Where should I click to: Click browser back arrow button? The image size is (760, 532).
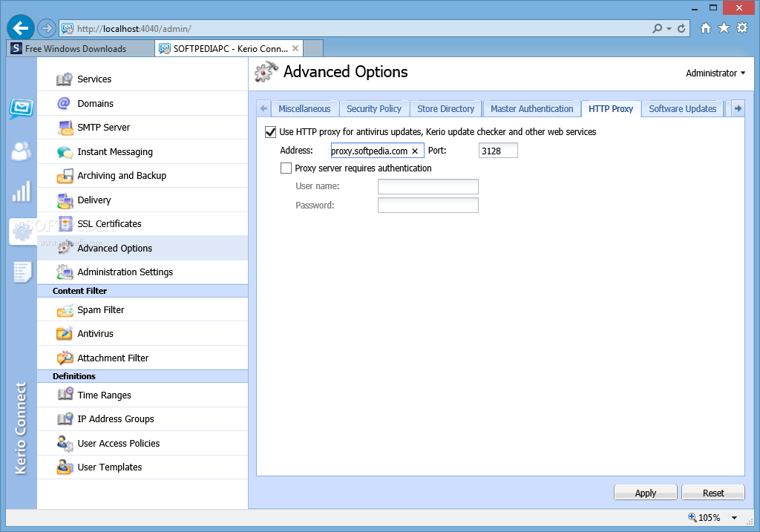(x=21, y=29)
